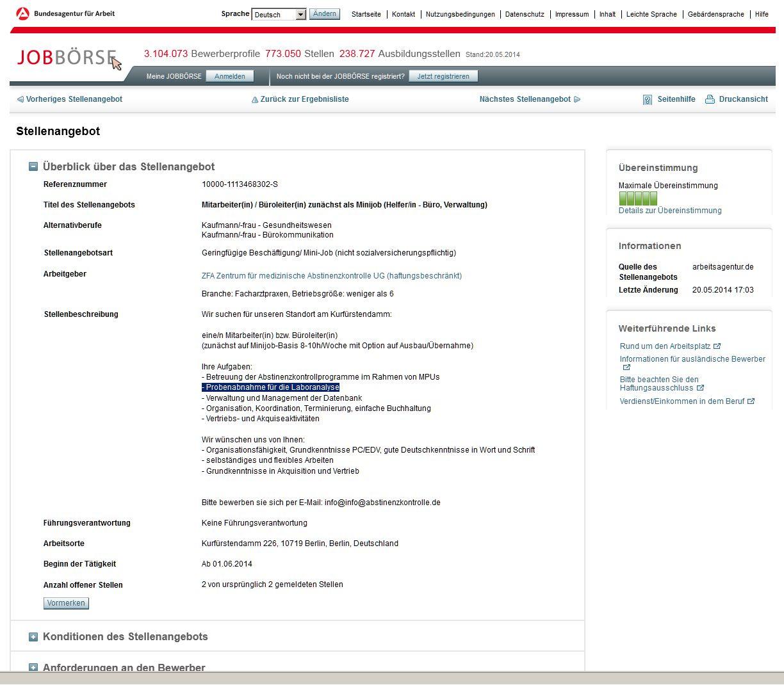
Task: Click the green Übereinstimmung match bar
Action: pos(638,198)
